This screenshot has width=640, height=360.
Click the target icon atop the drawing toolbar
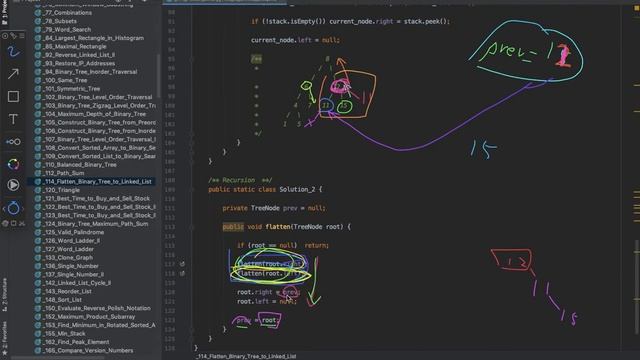[x=5, y=36]
